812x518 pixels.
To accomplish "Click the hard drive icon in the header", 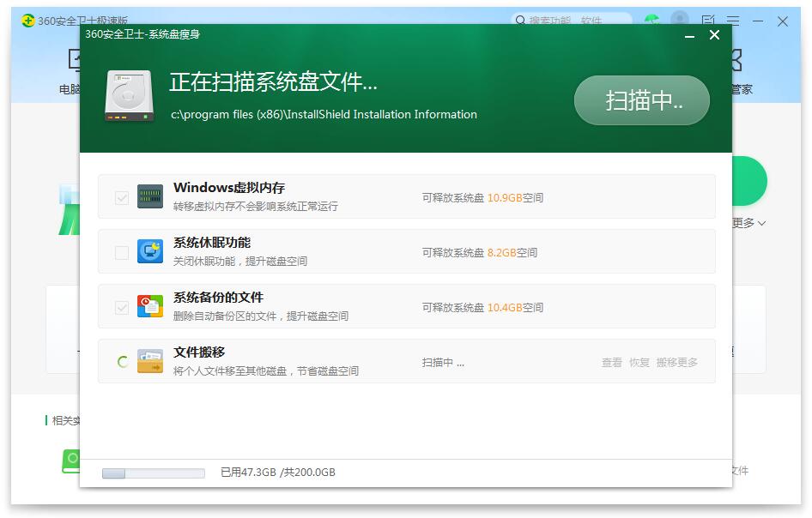I will pyautogui.click(x=130, y=96).
